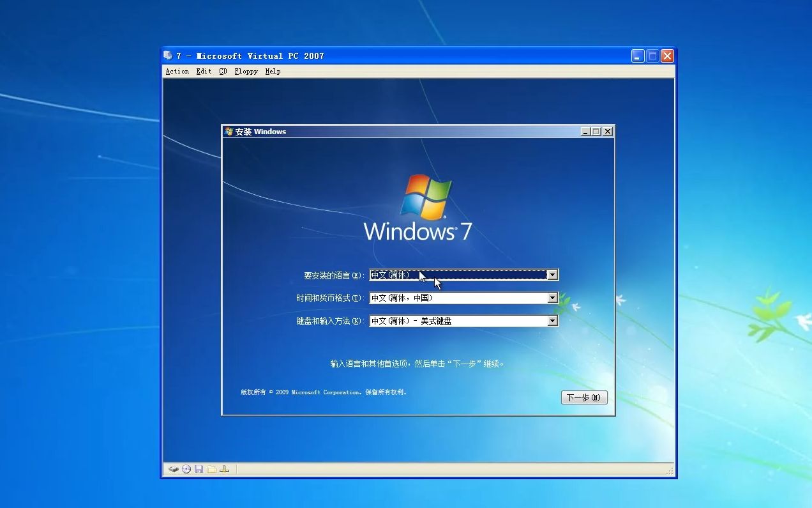
Task: Click the 安装 Windows dialog title bar icon
Action: click(x=227, y=131)
